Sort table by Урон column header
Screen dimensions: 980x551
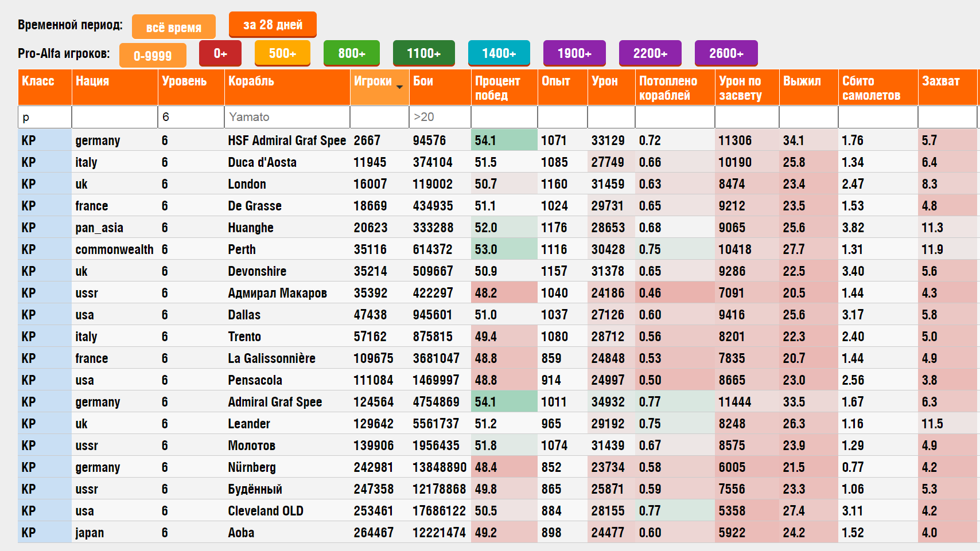click(605, 81)
